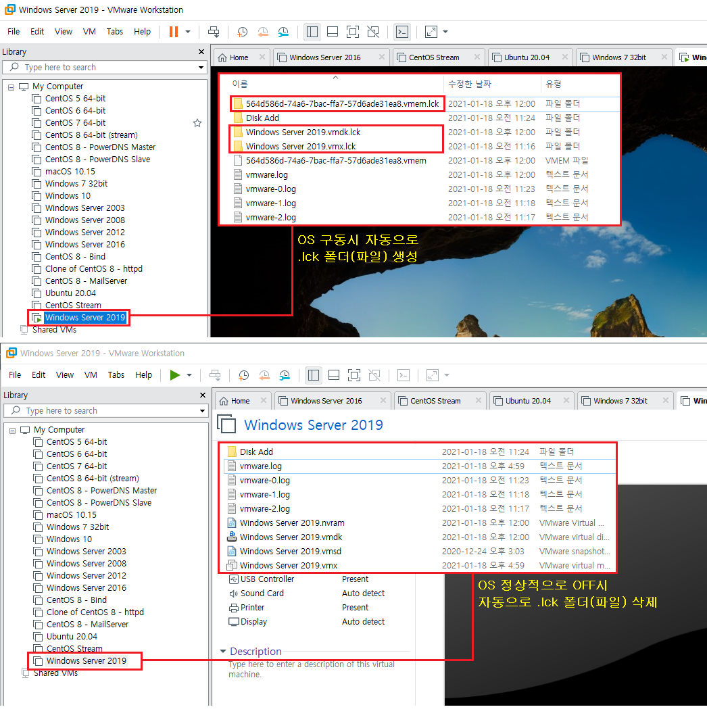Open search filter dropdown in bottom Library
This screenshot has height=728, width=707.
point(202,411)
